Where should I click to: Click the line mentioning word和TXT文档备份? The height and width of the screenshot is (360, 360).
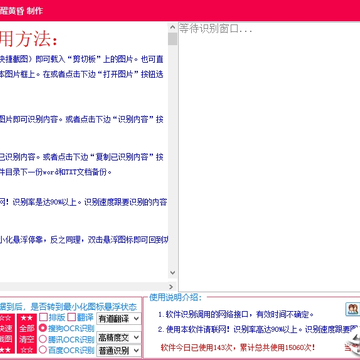pyautogui.click(x=56, y=172)
